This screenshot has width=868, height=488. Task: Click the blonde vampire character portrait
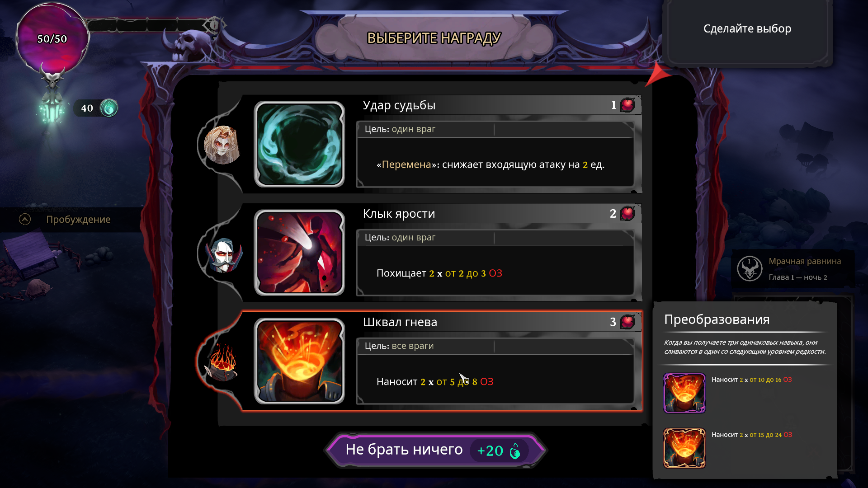coord(221,145)
